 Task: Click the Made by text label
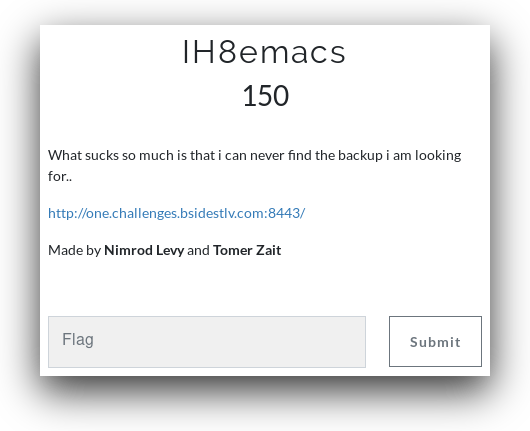[x=74, y=250]
